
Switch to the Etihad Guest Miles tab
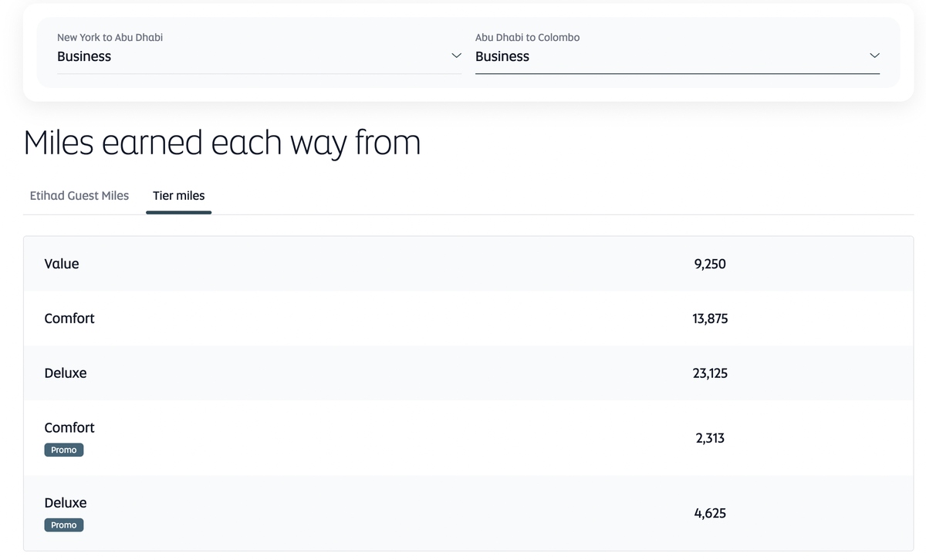tap(79, 196)
